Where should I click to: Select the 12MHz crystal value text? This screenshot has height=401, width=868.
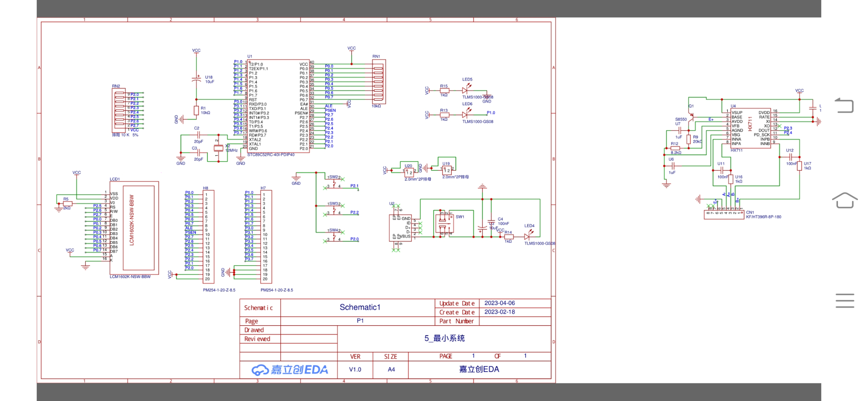point(232,150)
